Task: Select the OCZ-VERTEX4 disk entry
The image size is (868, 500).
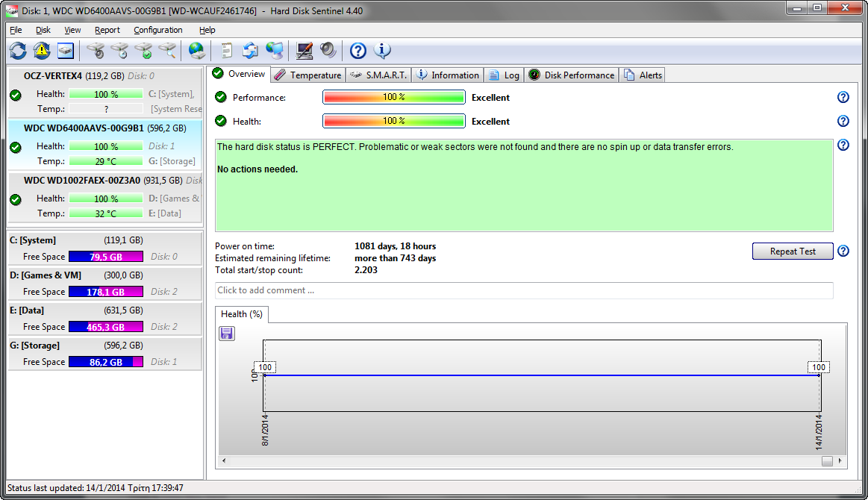Action: tap(105, 93)
